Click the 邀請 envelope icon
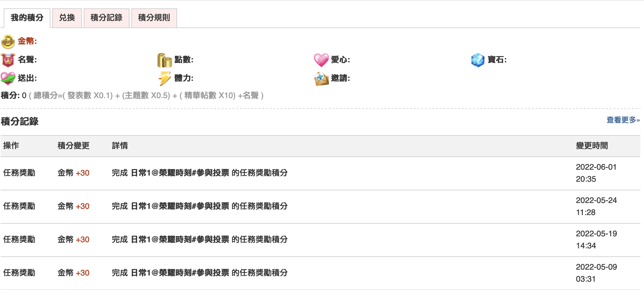Screen dimensions: 644x290 (x=321, y=79)
